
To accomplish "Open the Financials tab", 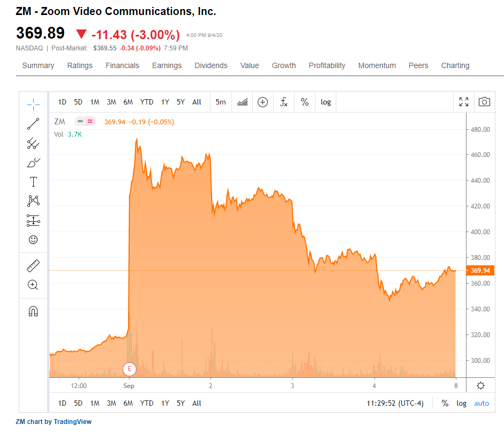I will click(122, 65).
